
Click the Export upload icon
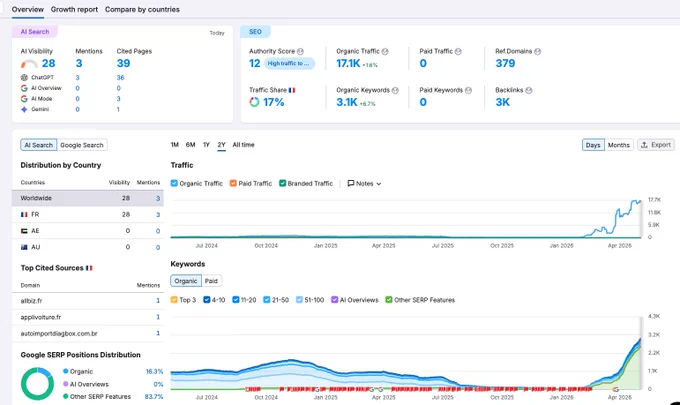point(644,145)
